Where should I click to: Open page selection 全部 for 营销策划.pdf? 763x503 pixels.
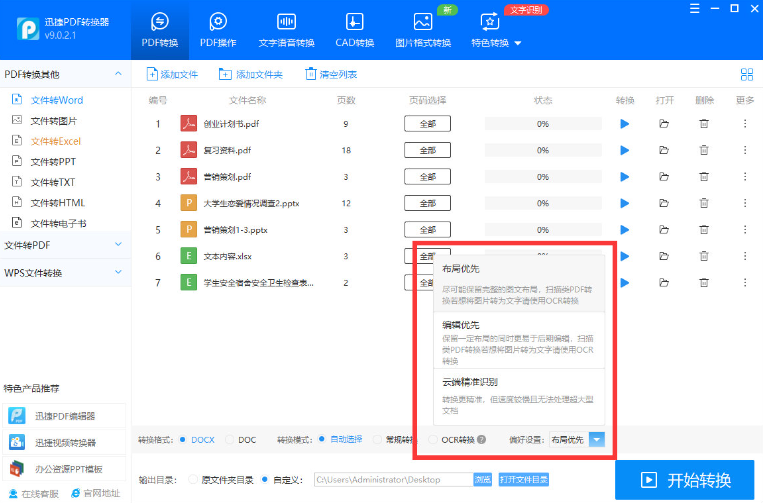[x=427, y=177]
